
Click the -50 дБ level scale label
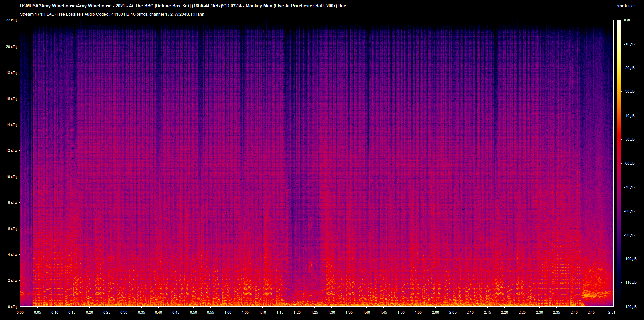click(629, 139)
